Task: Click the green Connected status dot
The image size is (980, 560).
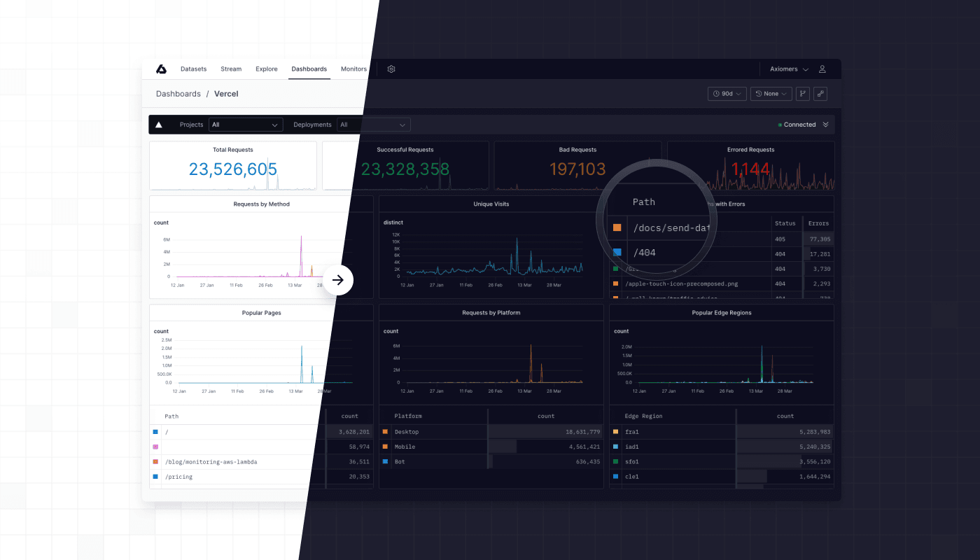Action: [780, 125]
